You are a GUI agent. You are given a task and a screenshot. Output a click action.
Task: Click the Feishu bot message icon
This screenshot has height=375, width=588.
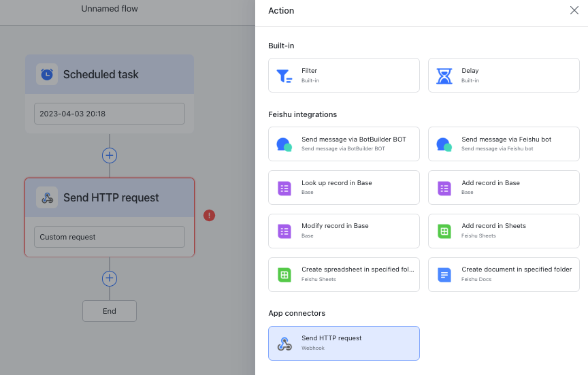[x=444, y=144]
